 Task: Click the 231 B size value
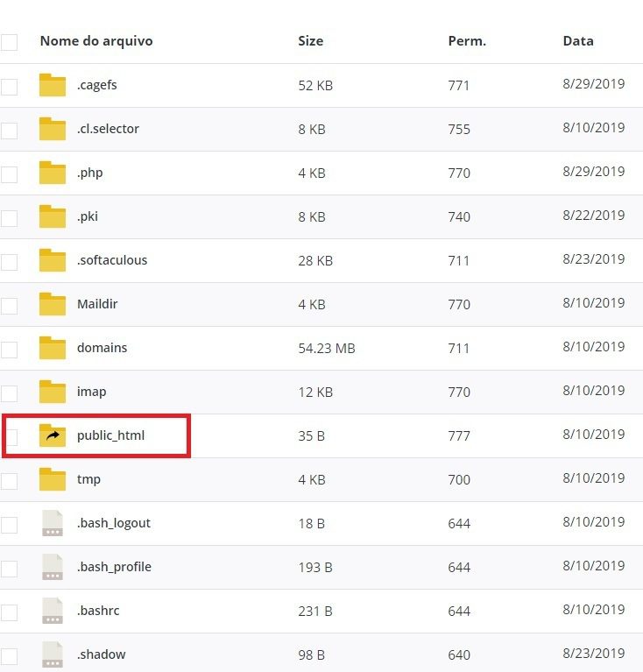pyautogui.click(x=315, y=612)
